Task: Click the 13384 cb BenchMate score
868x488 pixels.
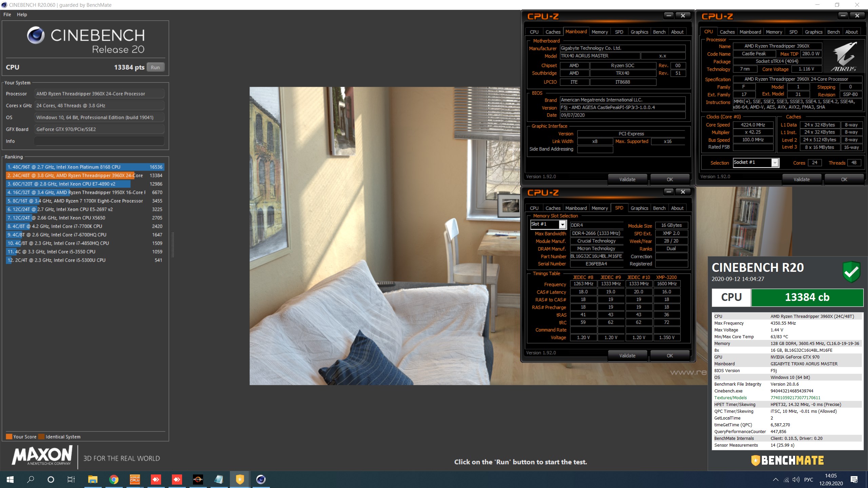Action: (807, 298)
